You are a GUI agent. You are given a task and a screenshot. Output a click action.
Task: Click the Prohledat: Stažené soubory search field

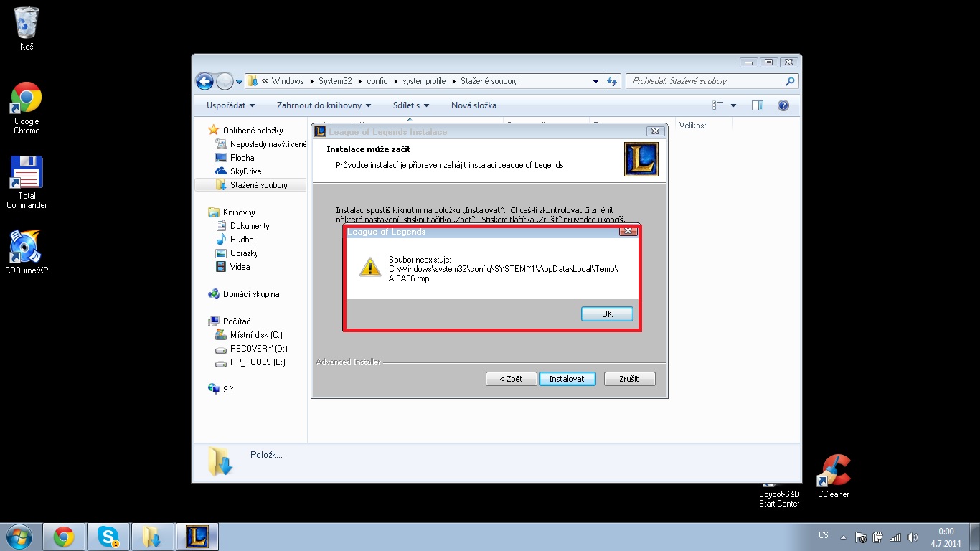click(x=712, y=81)
